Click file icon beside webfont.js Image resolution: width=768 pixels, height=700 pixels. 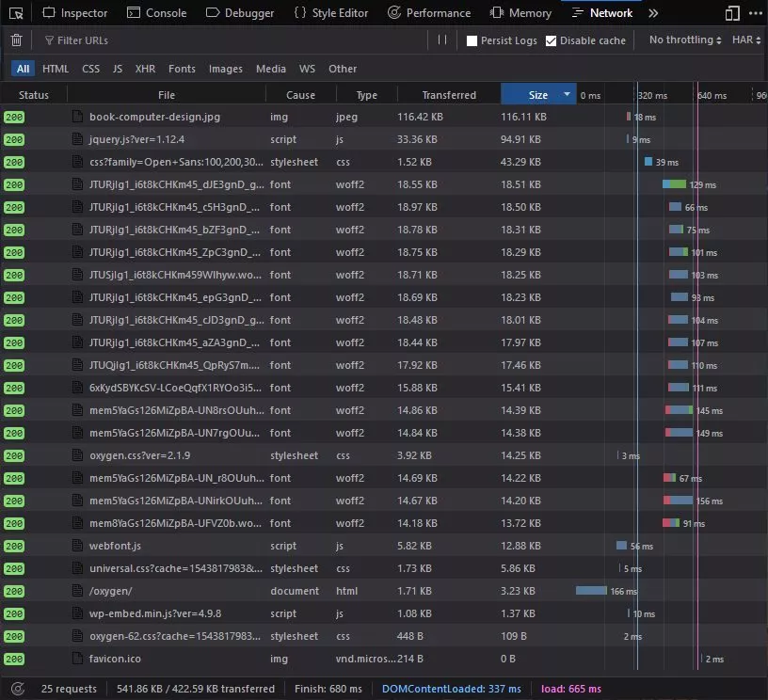click(x=78, y=546)
